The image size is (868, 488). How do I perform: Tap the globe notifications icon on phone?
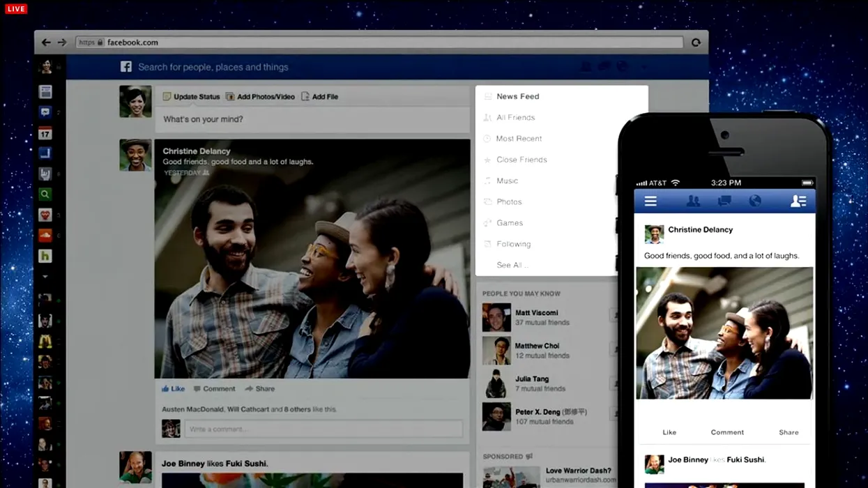coord(755,201)
